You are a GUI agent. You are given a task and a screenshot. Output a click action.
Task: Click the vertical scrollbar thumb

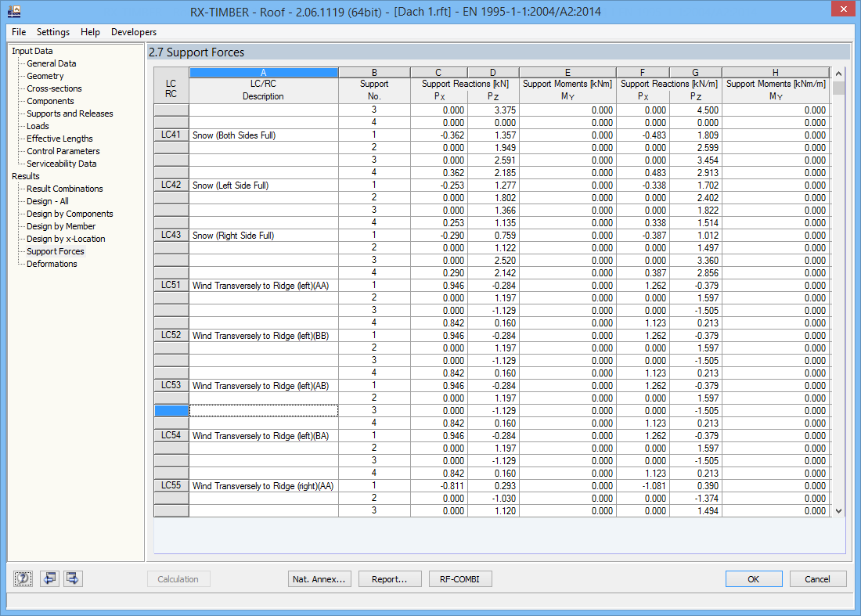click(x=838, y=88)
